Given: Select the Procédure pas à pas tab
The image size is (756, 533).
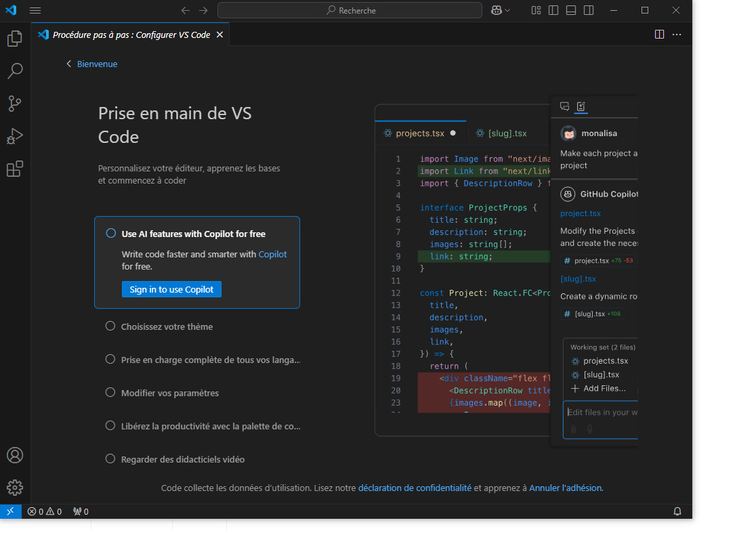Looking at the screenshot, I should tap(131, 35).
